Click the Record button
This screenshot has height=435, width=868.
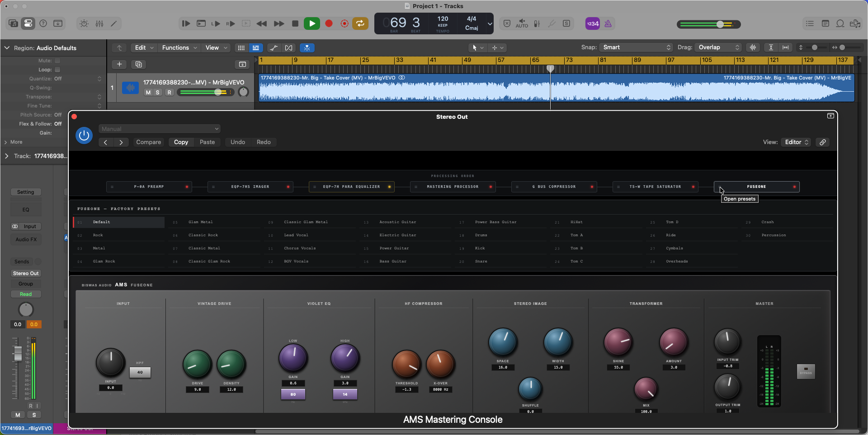click(329, 23)
